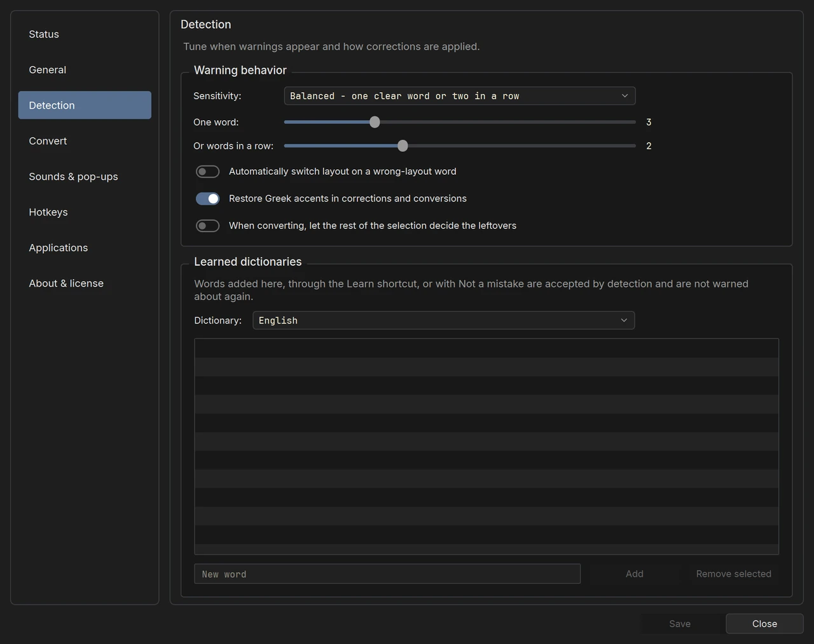
Task: Click the Learned dictionaries group title
Action: [248, 262]
